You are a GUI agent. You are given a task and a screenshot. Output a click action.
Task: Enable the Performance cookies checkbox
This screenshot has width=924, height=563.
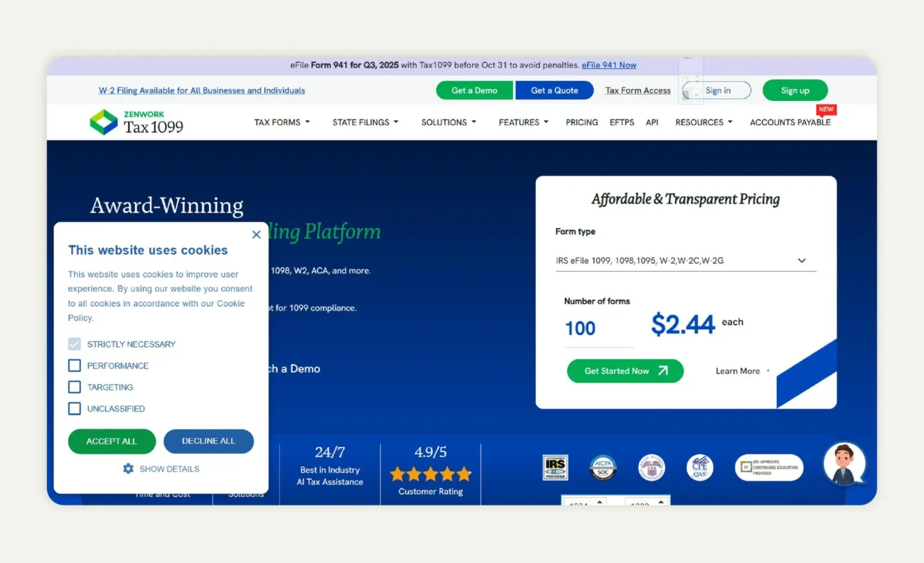pyautogui.click(x=74, y=365)
